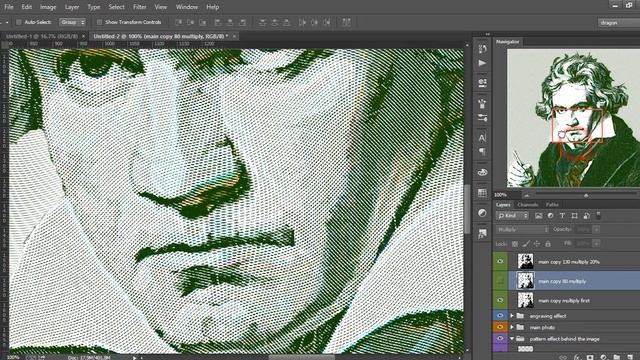Click the navigator zoom out icon
Image resolution: width=640 pixels, height=360 pixels.
(x=527, y=196)
